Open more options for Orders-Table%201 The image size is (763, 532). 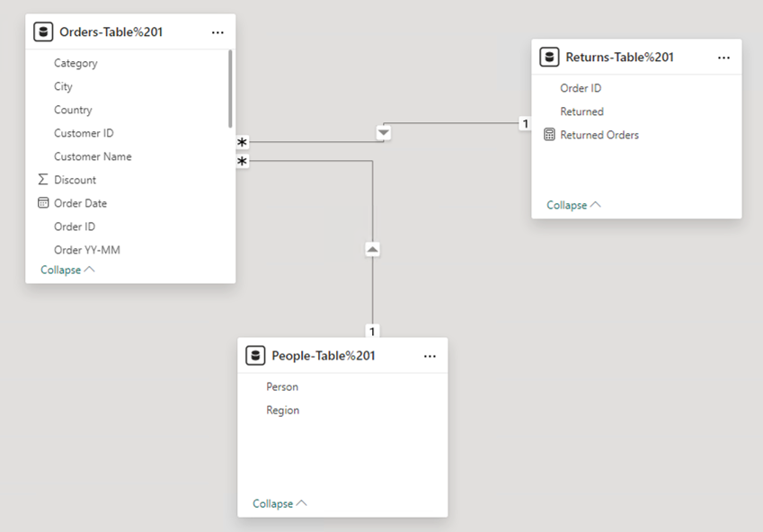[217, 31]
